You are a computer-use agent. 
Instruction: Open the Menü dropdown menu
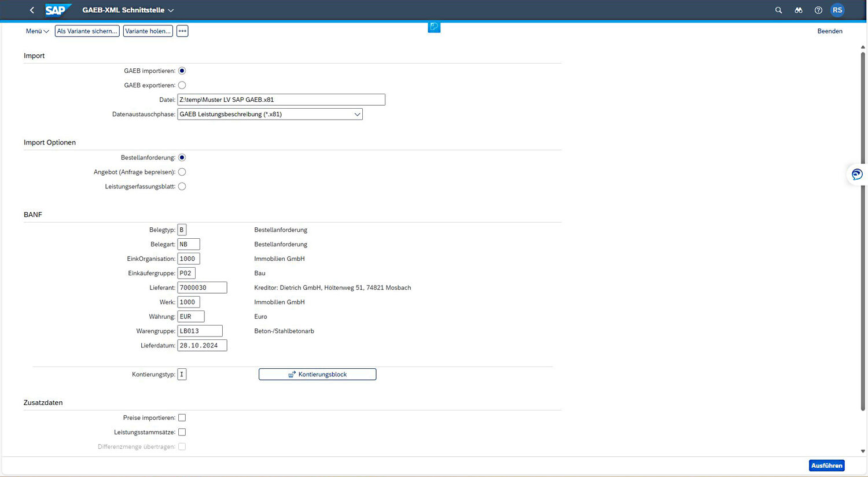pyautogui.click(x=37, y=31)
